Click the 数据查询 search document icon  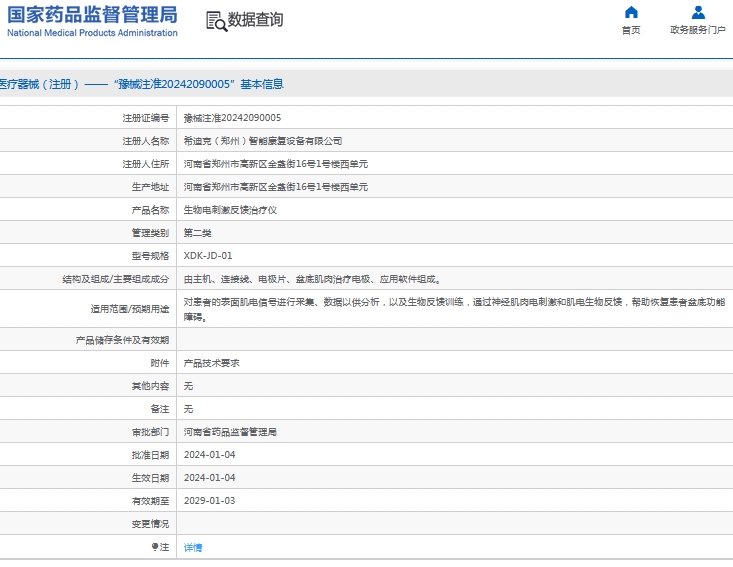(216, 22)
